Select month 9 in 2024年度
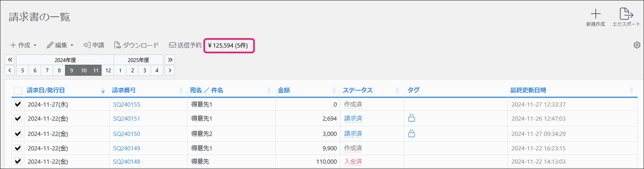The image size is (644, 169). 71,70
